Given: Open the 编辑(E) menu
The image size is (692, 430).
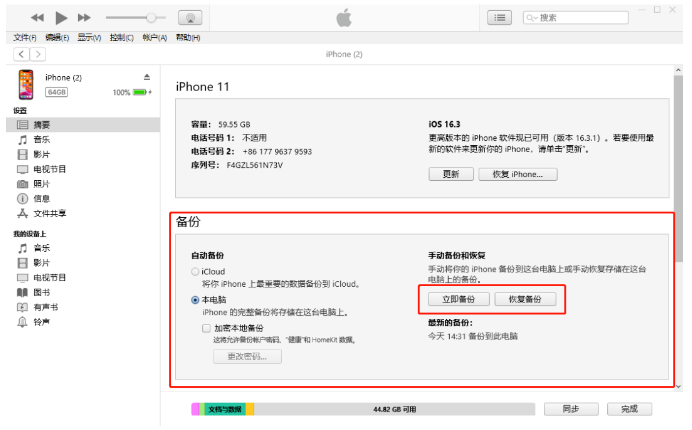Looking at the screenshot, I should click(57, 38).
